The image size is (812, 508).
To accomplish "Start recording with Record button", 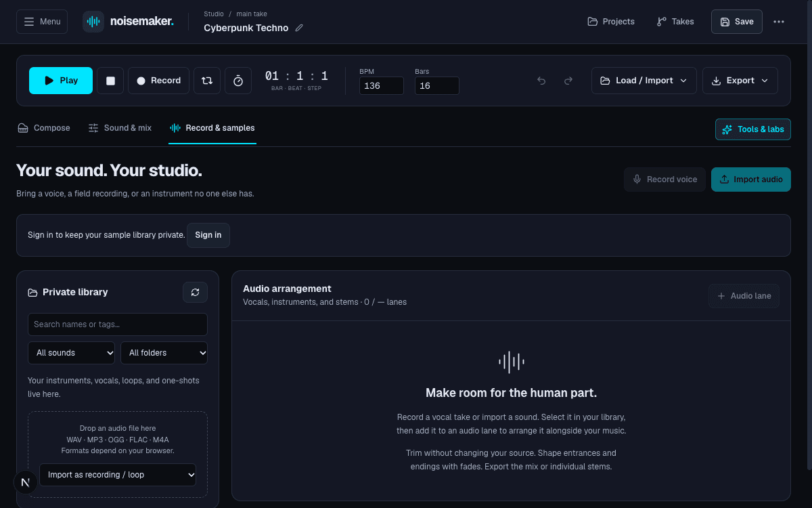I will (x=158, y=81).
